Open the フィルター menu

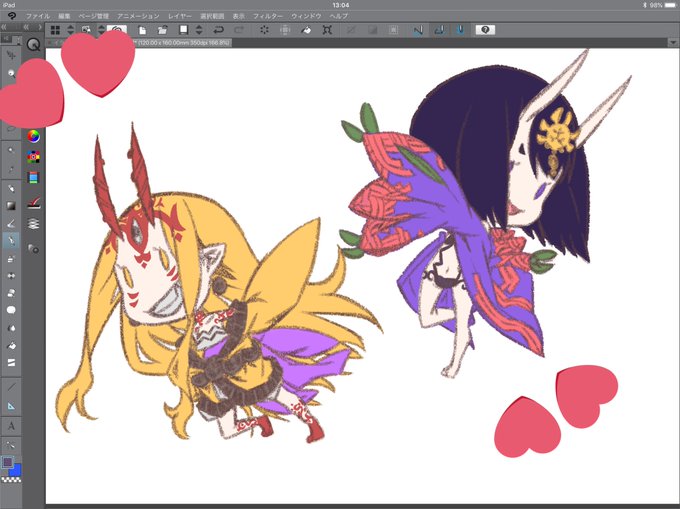268,16
